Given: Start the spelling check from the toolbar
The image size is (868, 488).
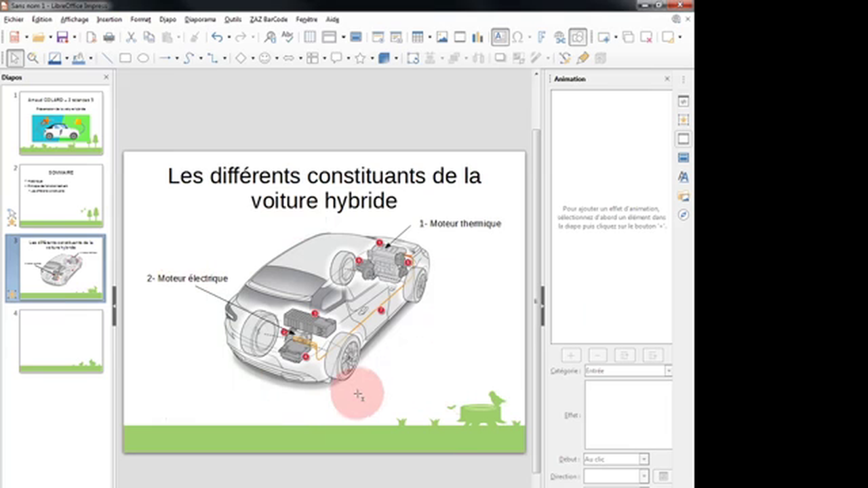Looking at the screenshot, I should [288, 37].
